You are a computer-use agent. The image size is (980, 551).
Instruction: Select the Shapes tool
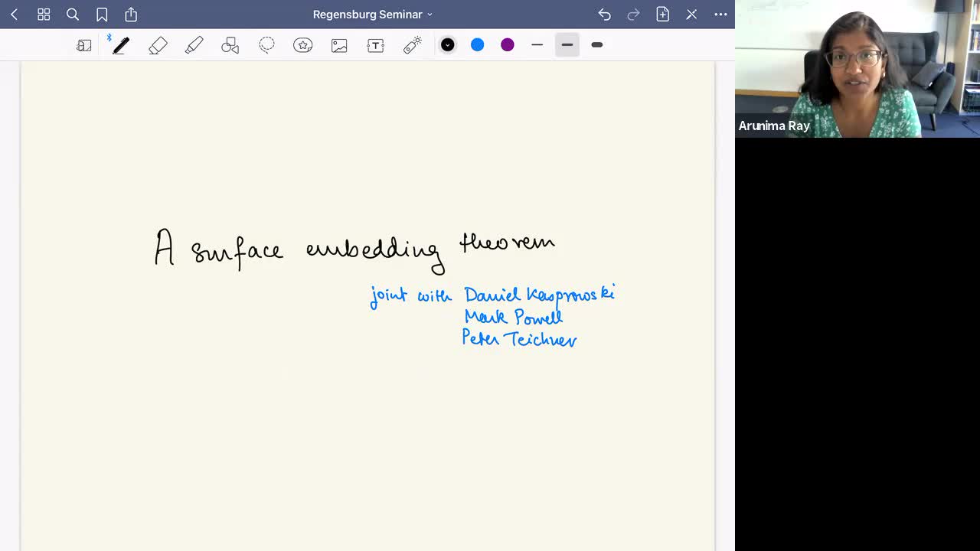(x=230, y=45)
